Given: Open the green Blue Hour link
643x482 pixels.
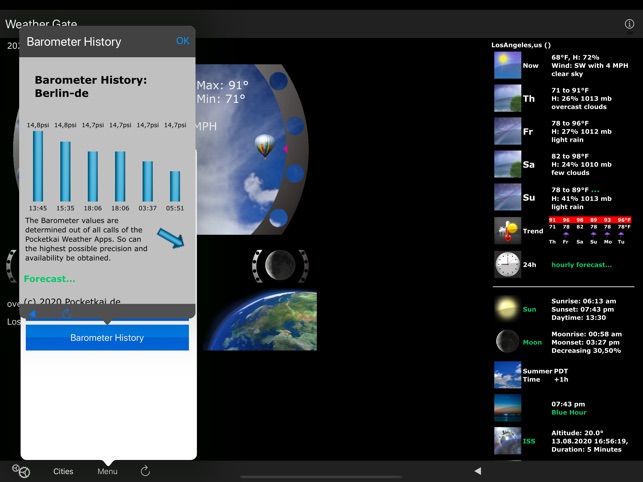Looking at the screenshot, I should (x=568, y=412).
